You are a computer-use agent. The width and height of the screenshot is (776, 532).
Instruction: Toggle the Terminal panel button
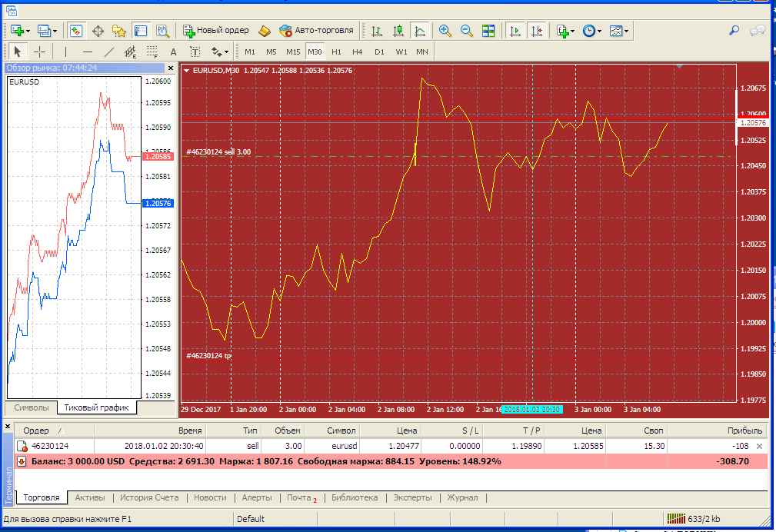point(141,31)
